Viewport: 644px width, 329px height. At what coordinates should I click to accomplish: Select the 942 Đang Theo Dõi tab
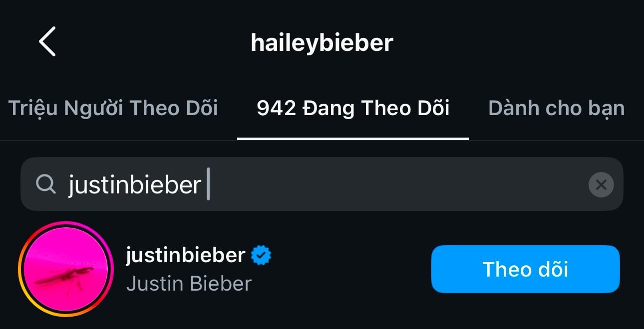353,108
